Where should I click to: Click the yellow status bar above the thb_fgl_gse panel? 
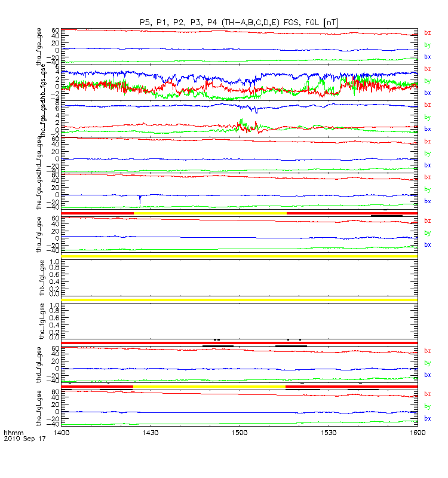click(240, 256)
